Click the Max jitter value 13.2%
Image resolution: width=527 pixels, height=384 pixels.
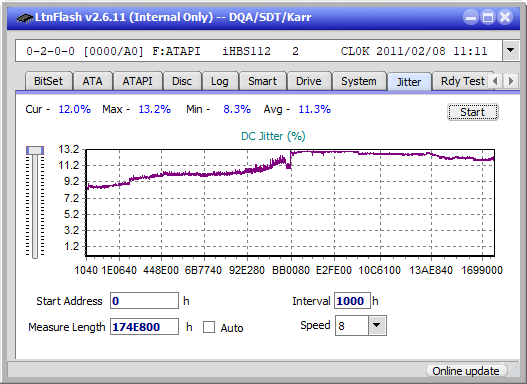click(155, 109)
